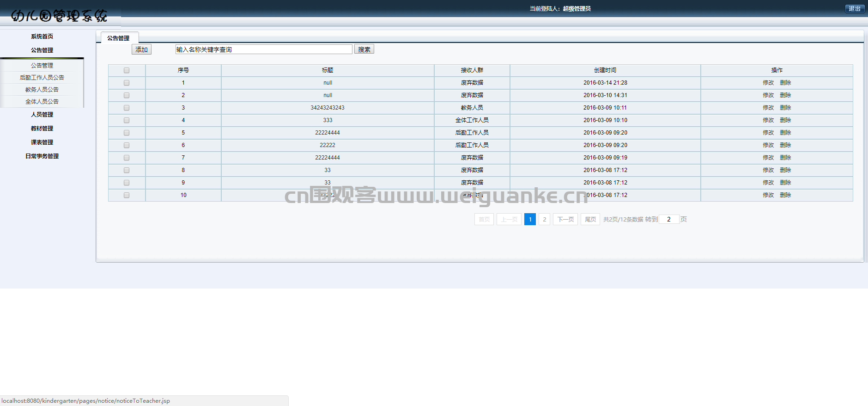Image resolution: width=868 pixels, height=406 pixels.
Task: Click 修改 for row number 9
Action: pos(768,183)
